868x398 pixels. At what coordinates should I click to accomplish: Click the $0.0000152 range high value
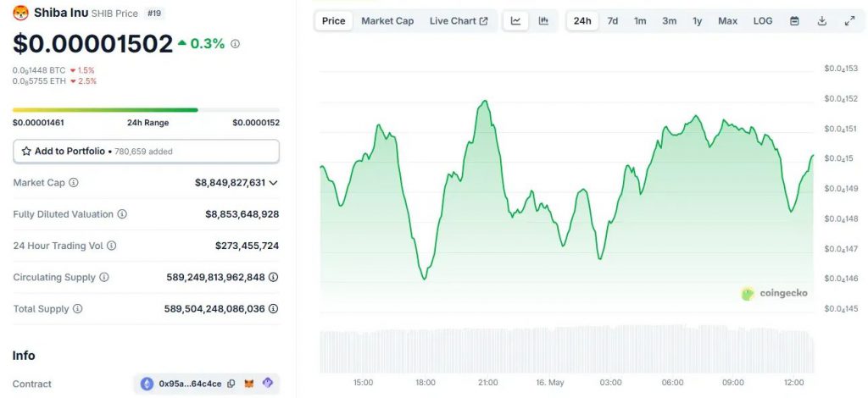click(256, 123)
